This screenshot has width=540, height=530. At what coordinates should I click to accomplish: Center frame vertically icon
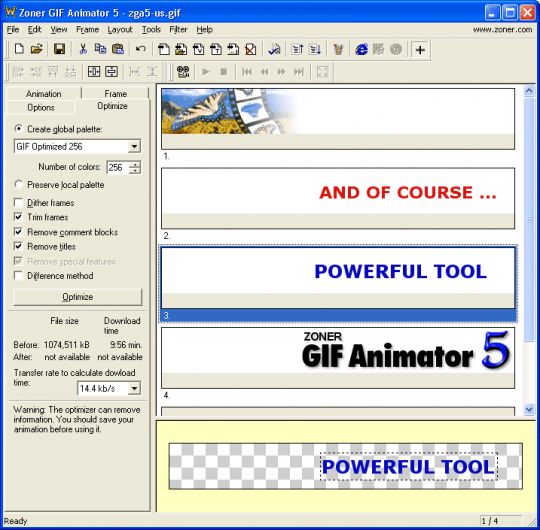[x=111, y=72]
